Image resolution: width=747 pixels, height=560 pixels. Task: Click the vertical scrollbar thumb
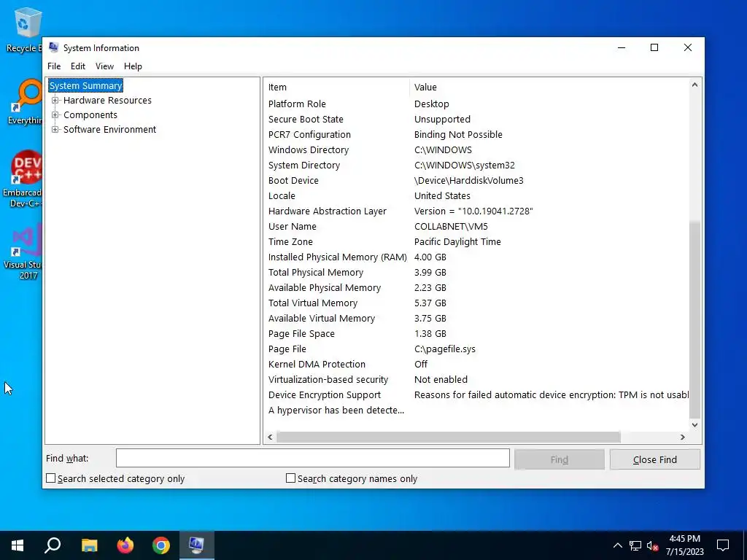[694, 319]
